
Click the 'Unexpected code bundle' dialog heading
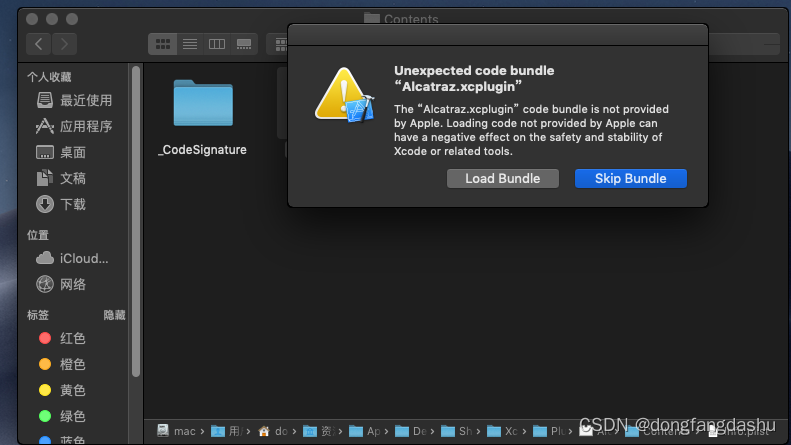coord(474,78)
